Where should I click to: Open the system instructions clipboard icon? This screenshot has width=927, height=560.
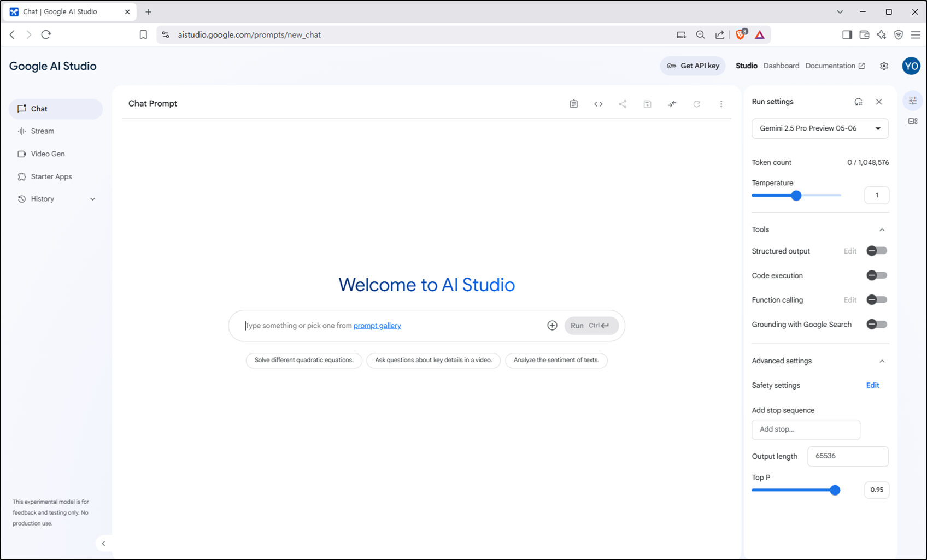click(x=573, y=104)
